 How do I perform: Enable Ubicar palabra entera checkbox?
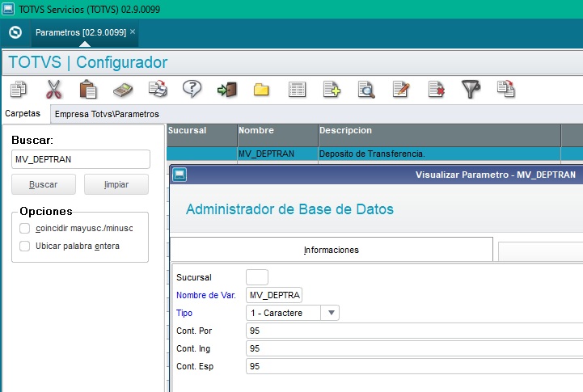click(x=24, y=246)
